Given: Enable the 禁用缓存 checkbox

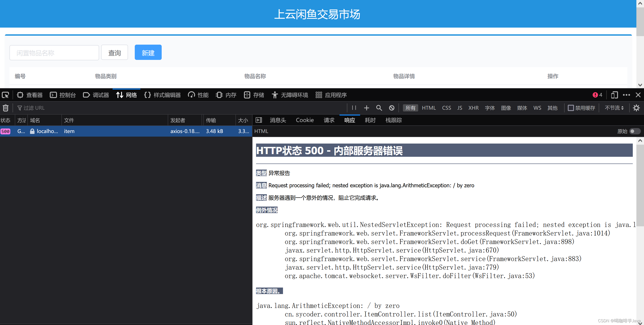Looking at the screenshot, I should pos(570,108).
